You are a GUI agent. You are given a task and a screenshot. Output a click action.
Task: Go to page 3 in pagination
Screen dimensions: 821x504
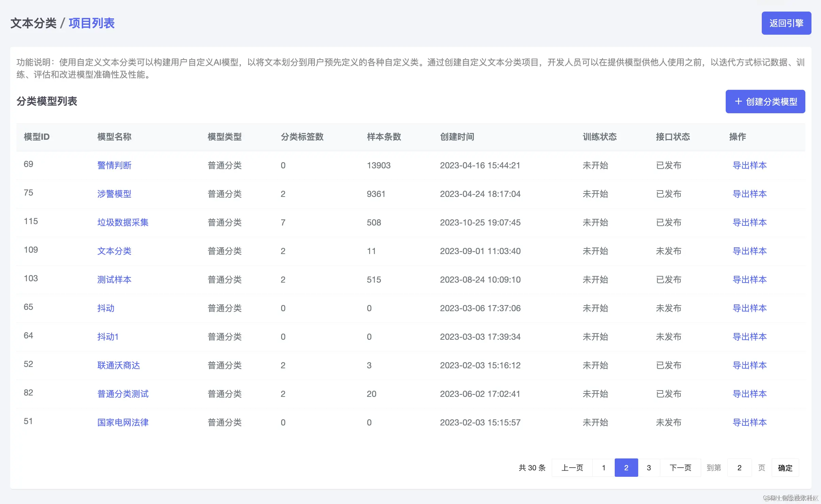click(x=649, y=468)
